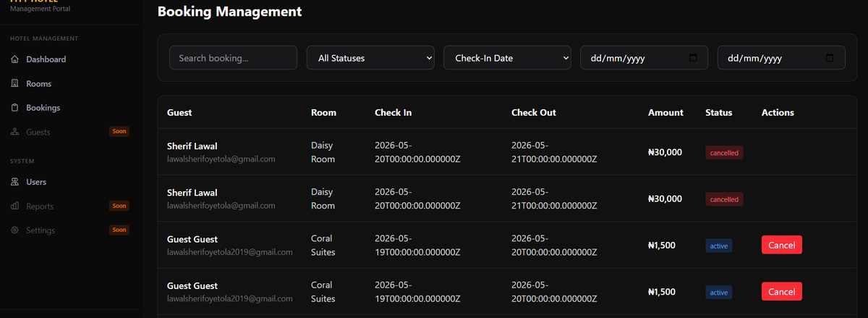Image resolution: width=868 pixels, height=318 pixels.
Task: Click the Settings gear icon
Action: tap(15, 230)
